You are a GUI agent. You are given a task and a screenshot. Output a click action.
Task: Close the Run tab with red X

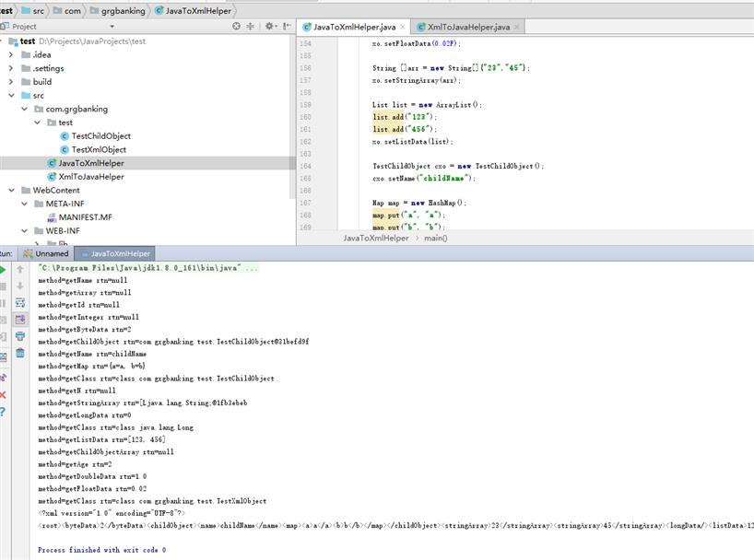[3, 395]
